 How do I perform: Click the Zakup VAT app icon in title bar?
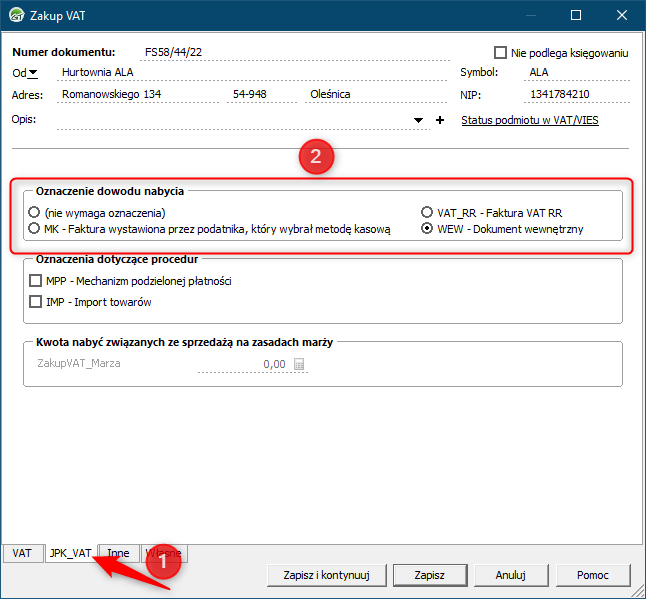click(17, 16)
